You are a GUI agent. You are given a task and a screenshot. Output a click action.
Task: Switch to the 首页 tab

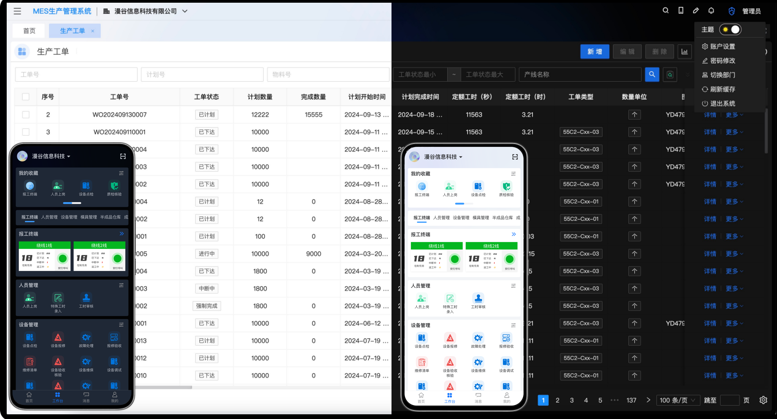coord(29,31)
